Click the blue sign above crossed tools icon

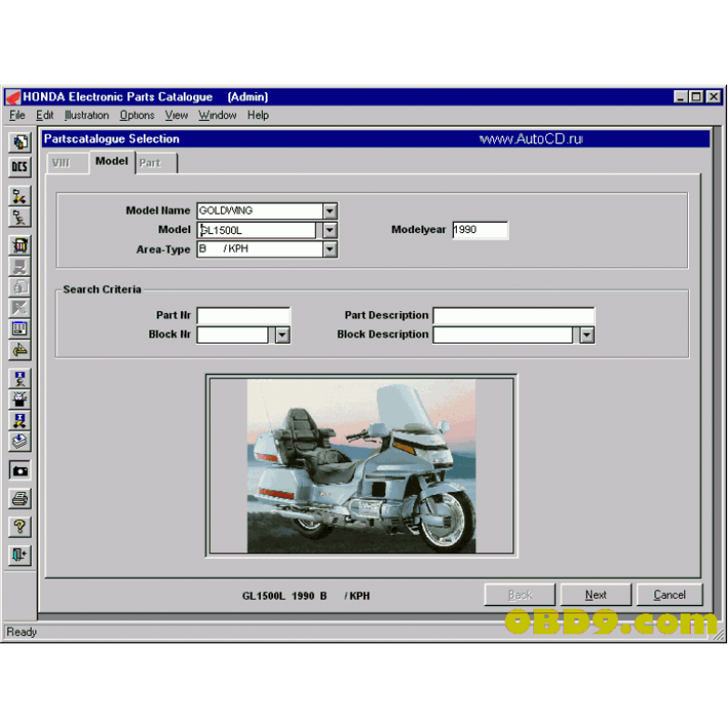19,420
